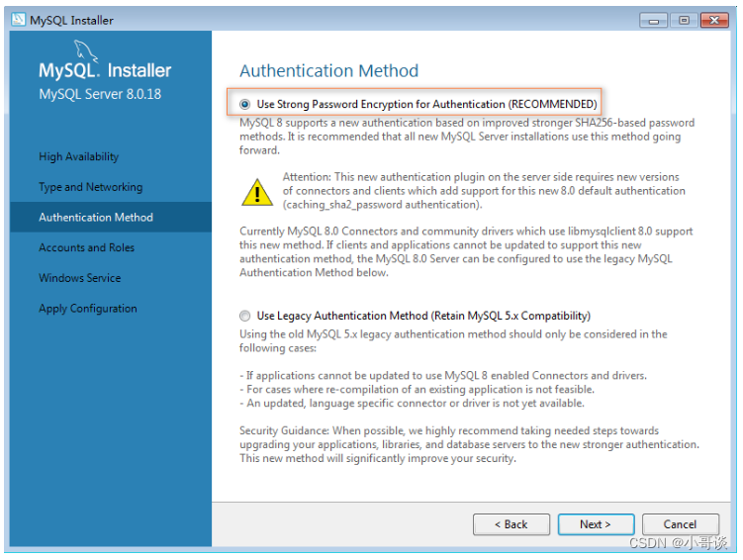This screenshot has height=560, width=743.
Task: Click the Back button
Action: pos(511,524)
